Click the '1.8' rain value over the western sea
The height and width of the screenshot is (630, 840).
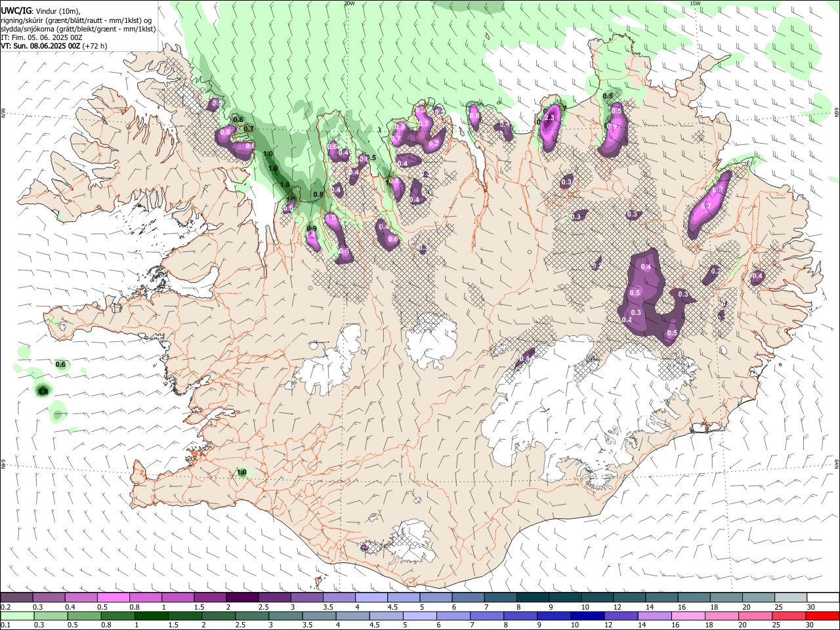43,392
